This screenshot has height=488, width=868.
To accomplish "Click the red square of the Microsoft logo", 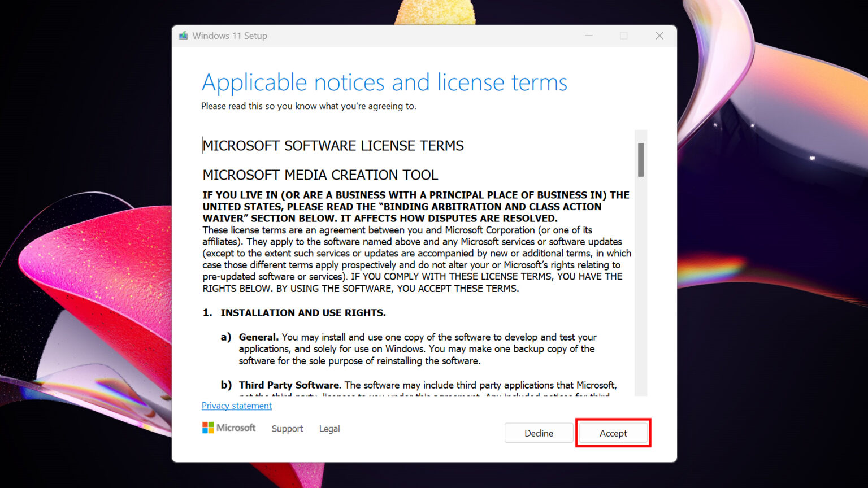I will click(x=205, y=424).
